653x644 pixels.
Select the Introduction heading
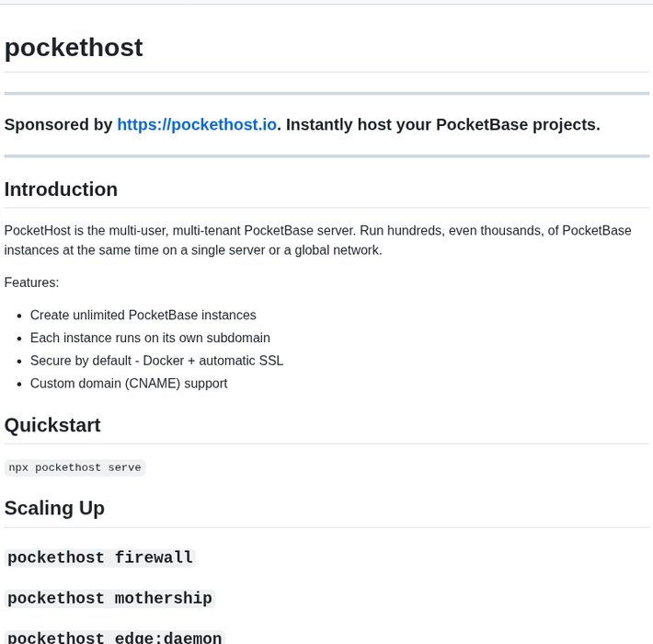[61, 190]
